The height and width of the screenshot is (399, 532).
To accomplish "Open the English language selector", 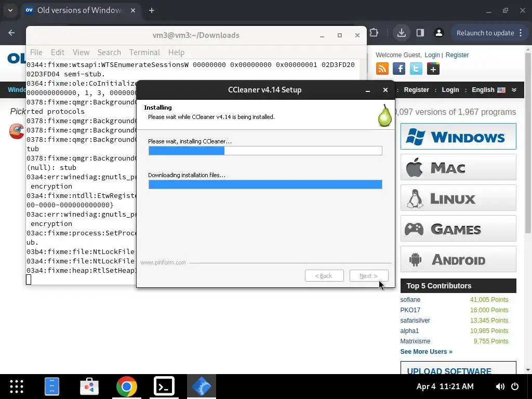I will (488, 90).
